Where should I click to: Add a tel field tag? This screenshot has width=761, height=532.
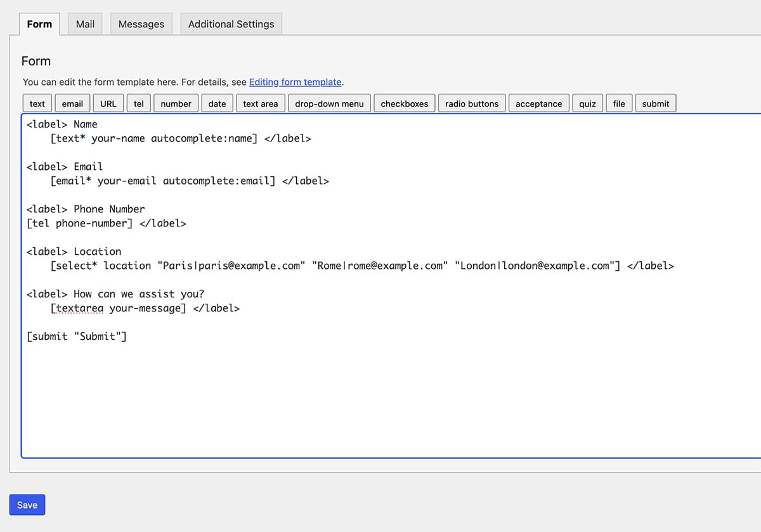[138, 103]
